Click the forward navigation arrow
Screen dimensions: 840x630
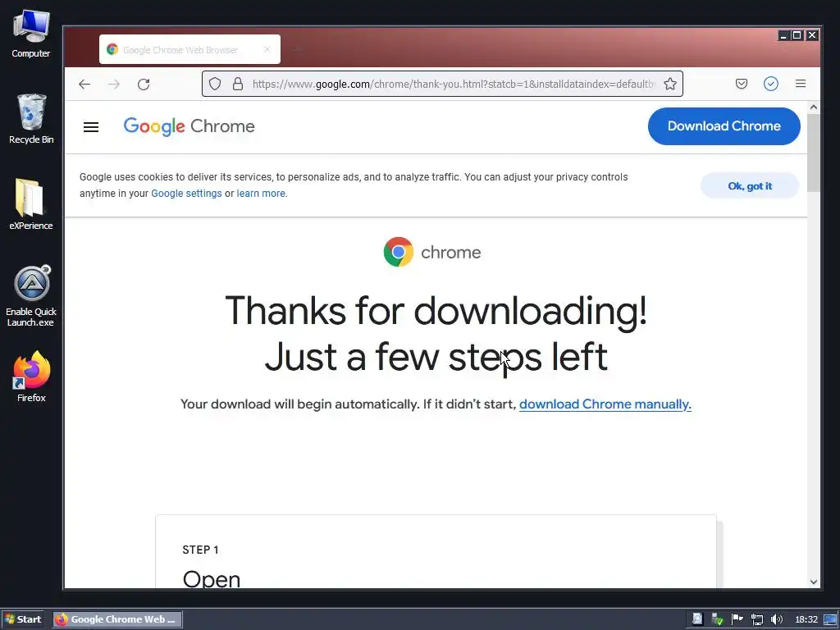(113, 84)
